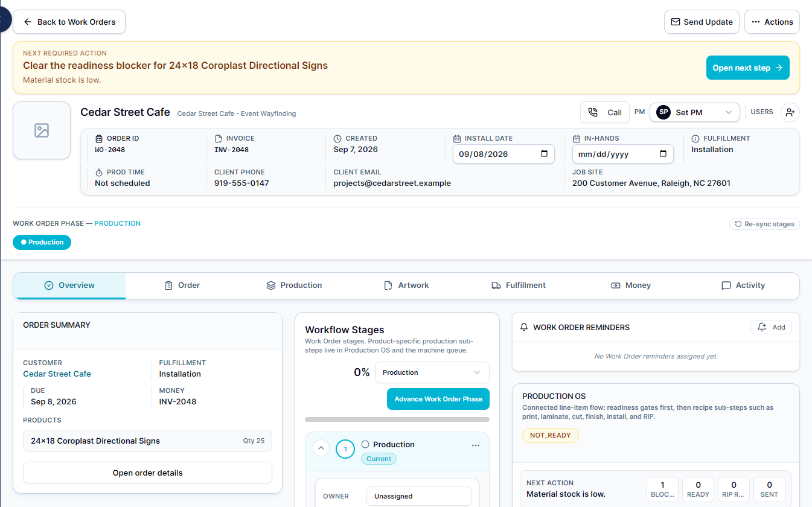This screenshot has width=812, height=507.
Task: Click the image placeholder thumbnail for Cedar Street Cafe
Action: click(x=42, y=130)
